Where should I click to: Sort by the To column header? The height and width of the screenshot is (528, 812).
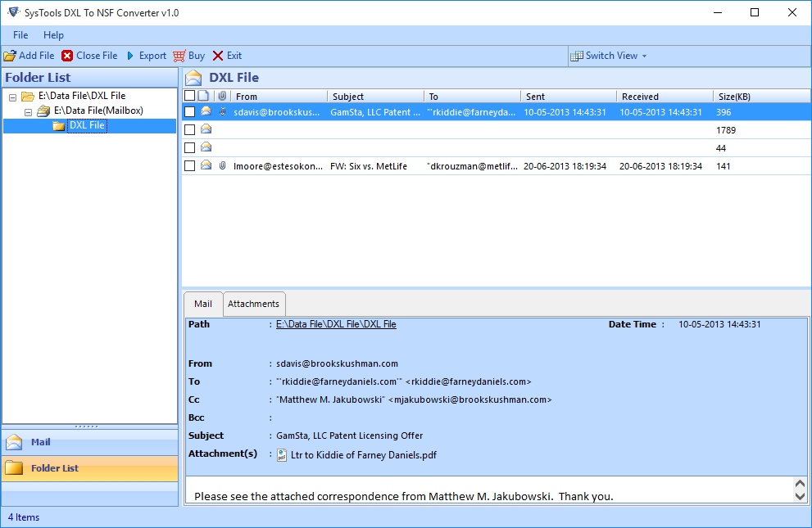472,97
